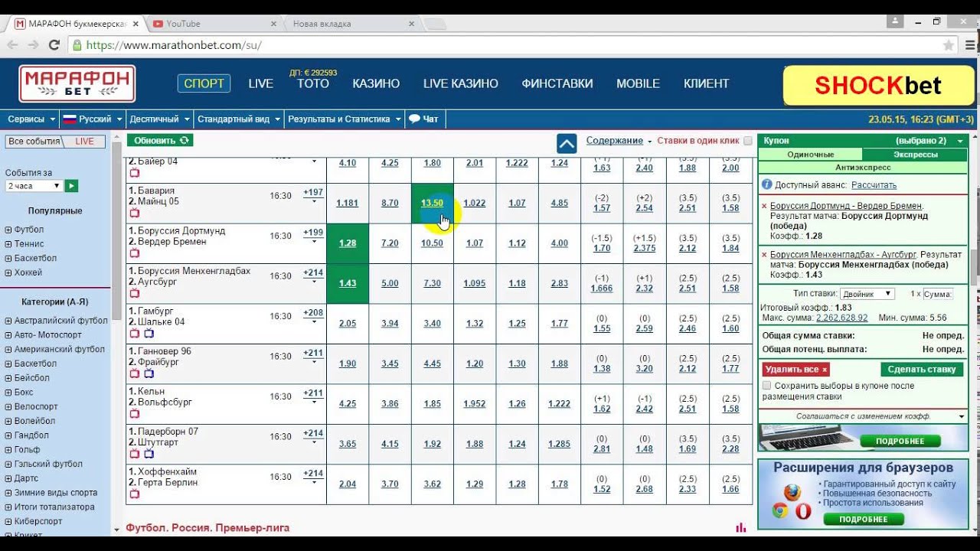Click the Сумма stake input field
This screenshot has height=551, width=980.
938,294
